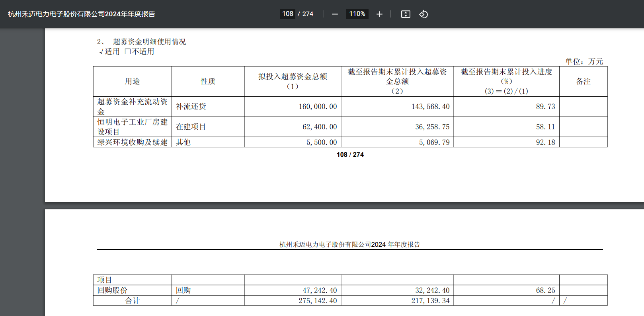Viewport: 644px width, 316px height.
Task: Edit the page number field showing 108
Action: coord(288,14)
